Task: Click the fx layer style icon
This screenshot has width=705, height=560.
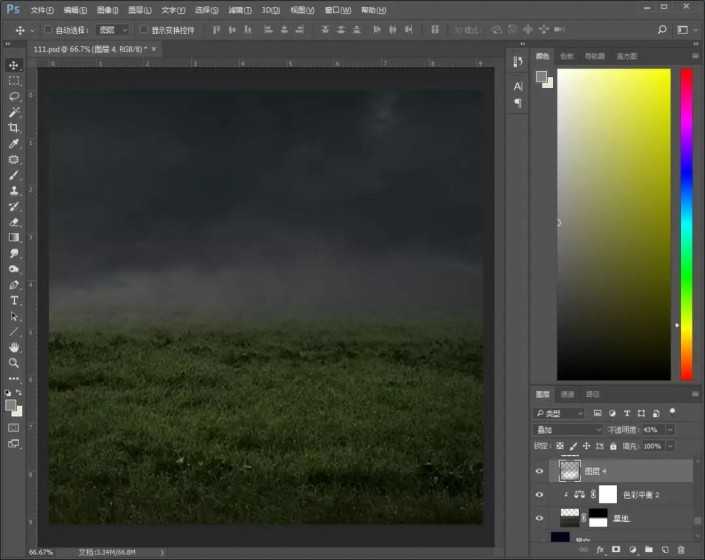Action: (601, 550)
